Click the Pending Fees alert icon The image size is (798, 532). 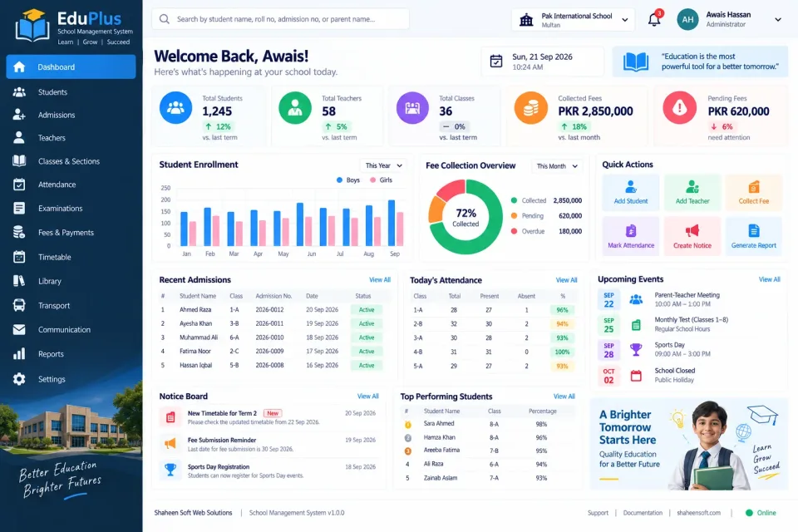679,108
